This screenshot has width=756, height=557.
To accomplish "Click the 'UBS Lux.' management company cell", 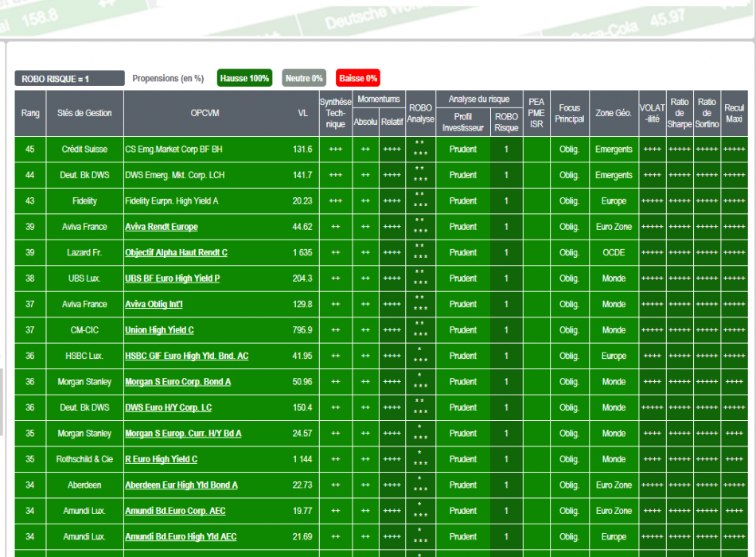I will (x=84, y=278).
